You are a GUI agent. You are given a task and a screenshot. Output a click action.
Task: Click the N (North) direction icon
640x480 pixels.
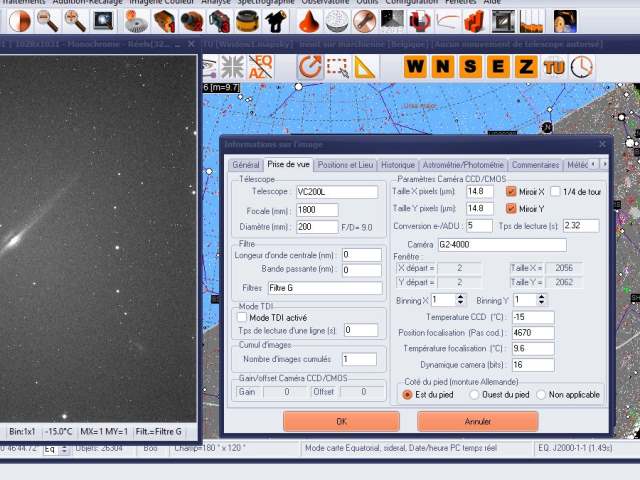pyautogui.click(x=443, y=67)
